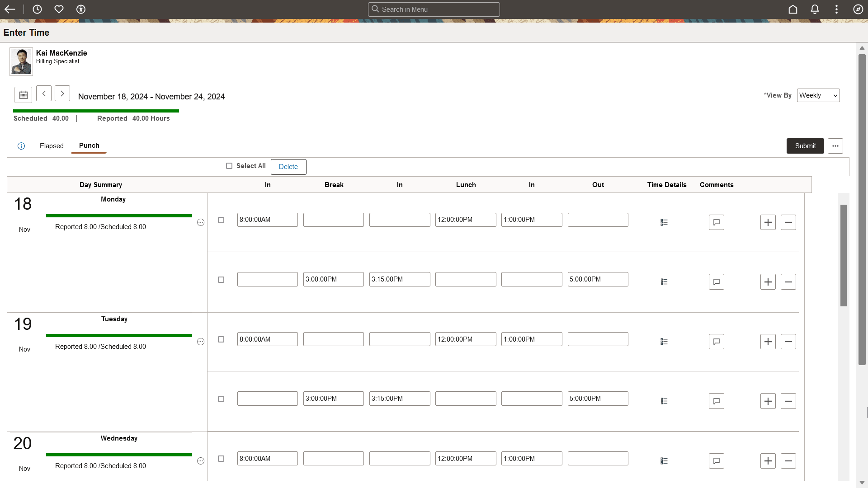Add comment on Tuesday's first row
The height and width of the screenshot is (488, 868).
(x=716, y=342)
